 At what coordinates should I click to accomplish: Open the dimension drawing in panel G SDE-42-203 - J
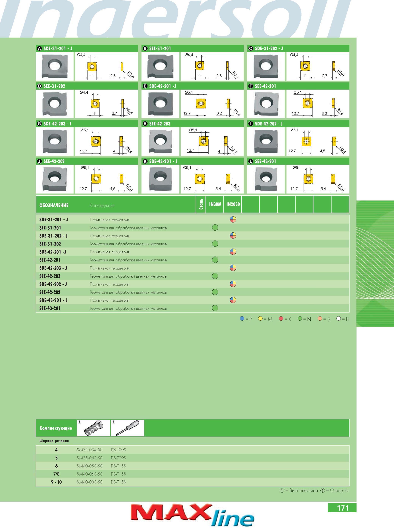(107, 142)
